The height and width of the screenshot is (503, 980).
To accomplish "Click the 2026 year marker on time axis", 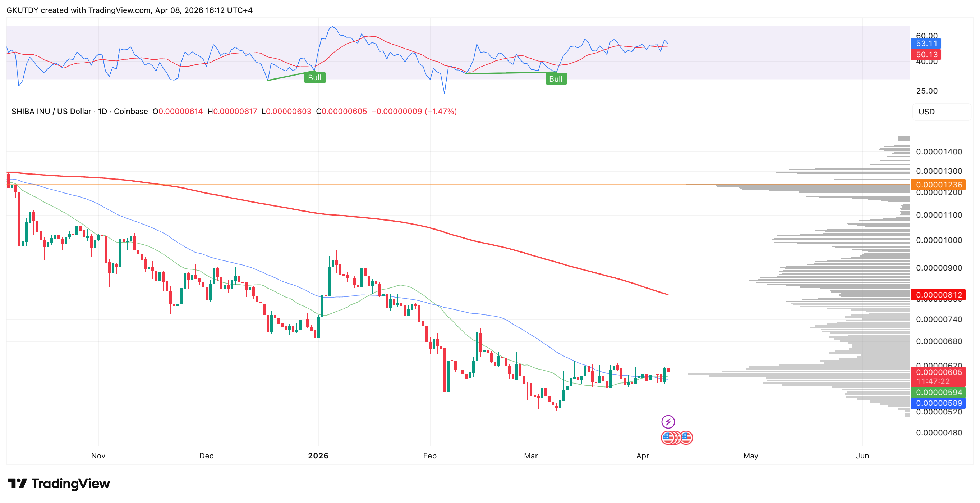I will pos(318,456).
